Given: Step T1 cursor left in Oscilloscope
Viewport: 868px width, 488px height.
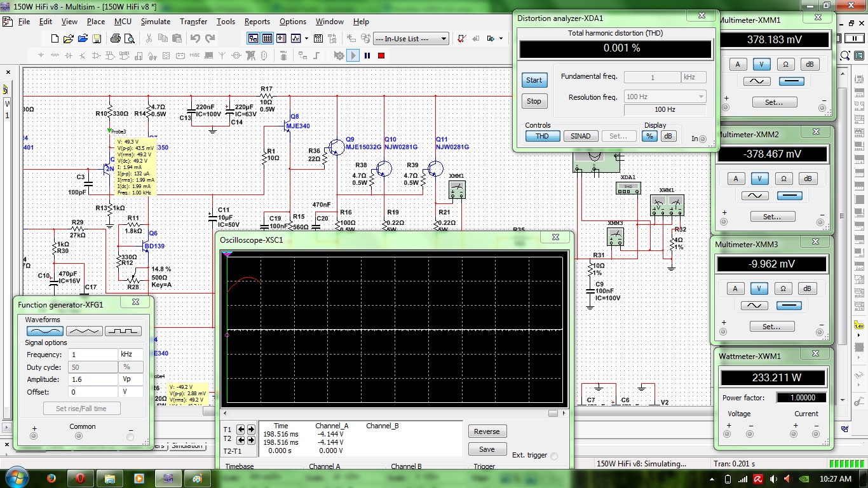Looking at the screenshot, I should pos(241,430).
